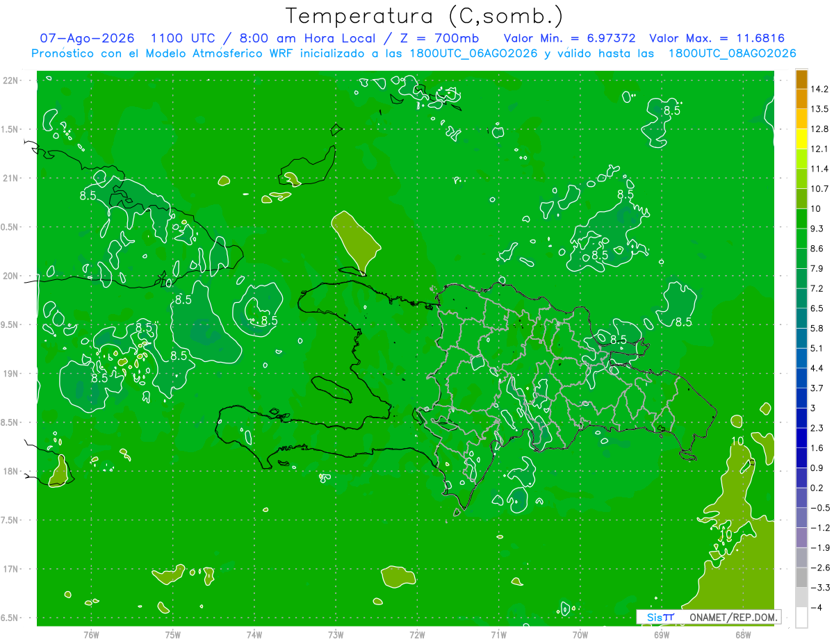Click the dark blue swatch between 1.6 and 2.3
Image resolution: width=834 pixels, height=644 pixels.
[801, 438]
